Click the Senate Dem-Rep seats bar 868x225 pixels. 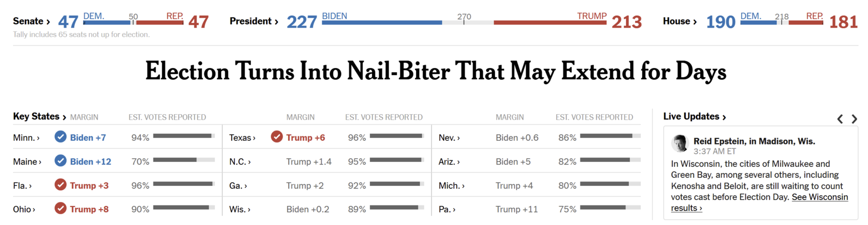[133, 22]
